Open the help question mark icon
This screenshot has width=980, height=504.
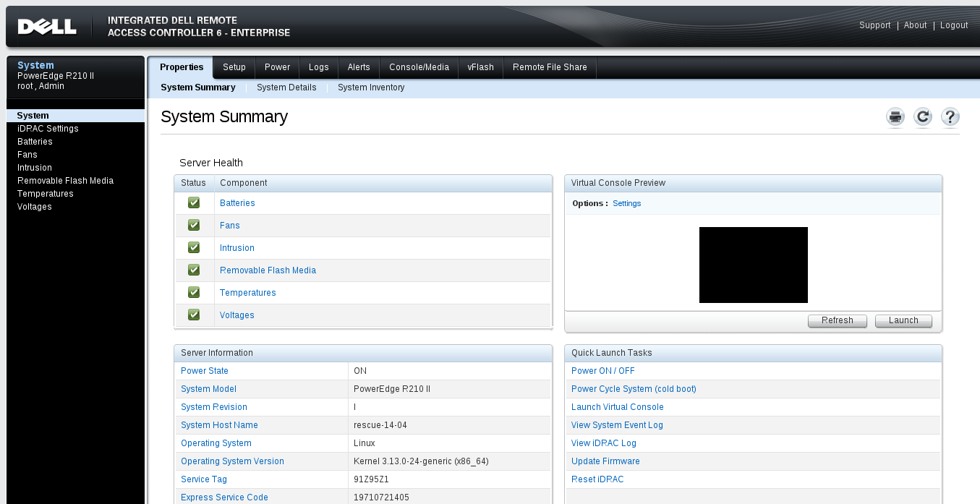[950, 117]
